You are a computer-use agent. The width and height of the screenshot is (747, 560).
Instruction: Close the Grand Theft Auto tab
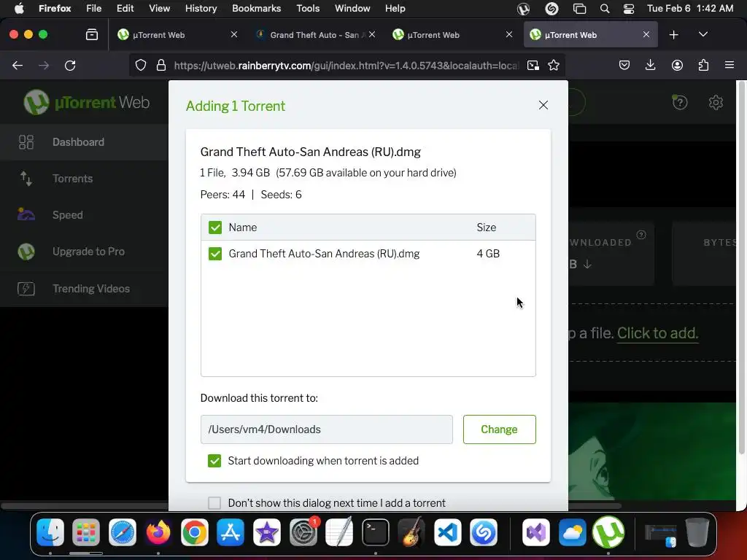click(372, 35)
